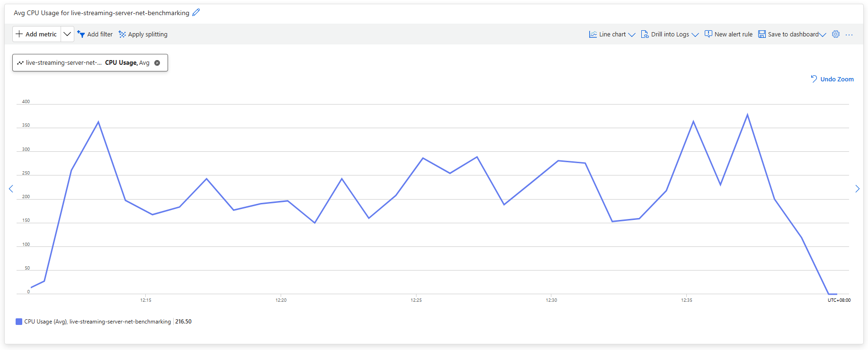Create a New alert rule
The image size is (868, 350).
[x=728, y=34]
